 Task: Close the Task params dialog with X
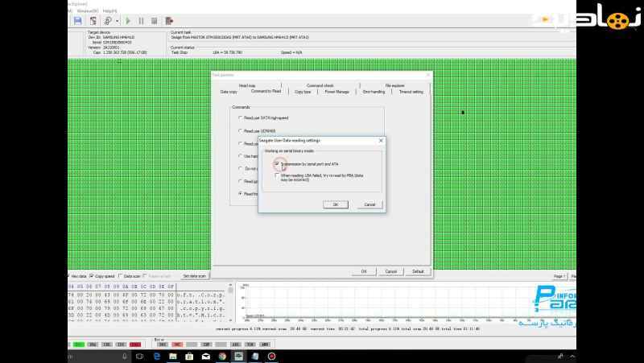coord(428,75)
